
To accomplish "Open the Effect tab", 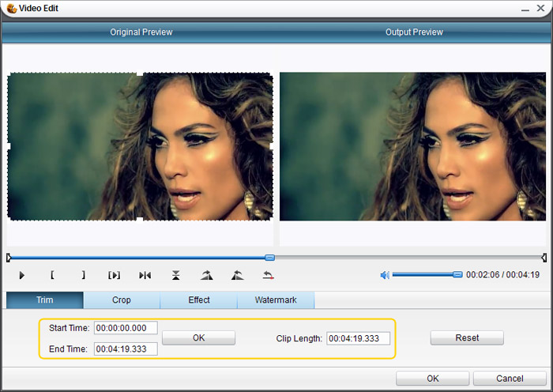I will click(x=199, y=300).
